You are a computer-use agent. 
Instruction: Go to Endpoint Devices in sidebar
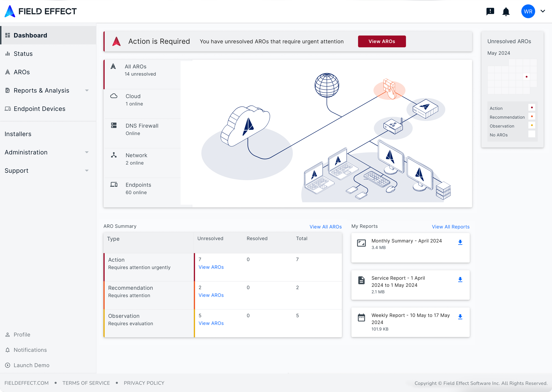[39, 109]
